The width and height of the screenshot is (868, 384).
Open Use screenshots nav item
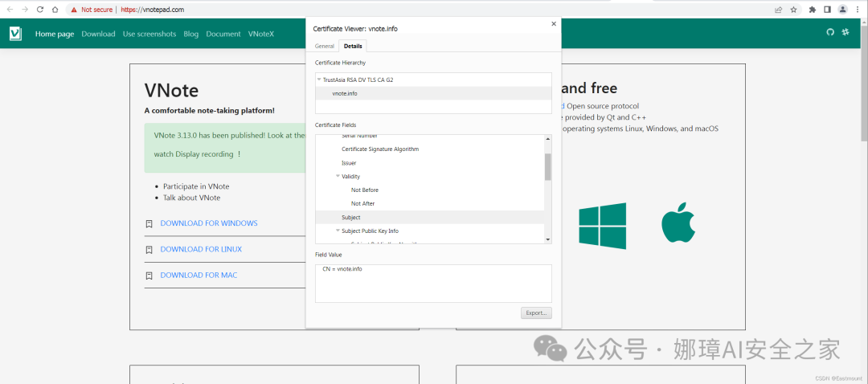[x=149, y=34]
